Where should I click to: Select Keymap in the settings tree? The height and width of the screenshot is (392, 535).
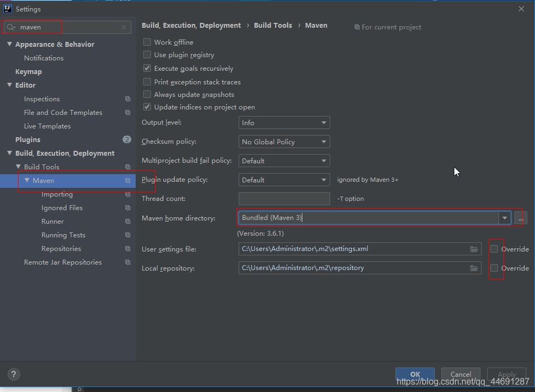point(29,71)
